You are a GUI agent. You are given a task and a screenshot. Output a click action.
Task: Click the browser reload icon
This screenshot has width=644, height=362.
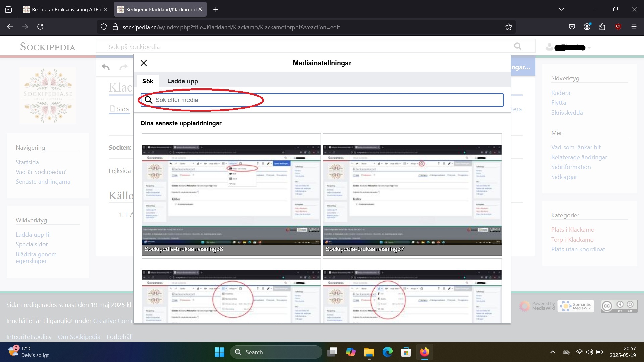40,27
